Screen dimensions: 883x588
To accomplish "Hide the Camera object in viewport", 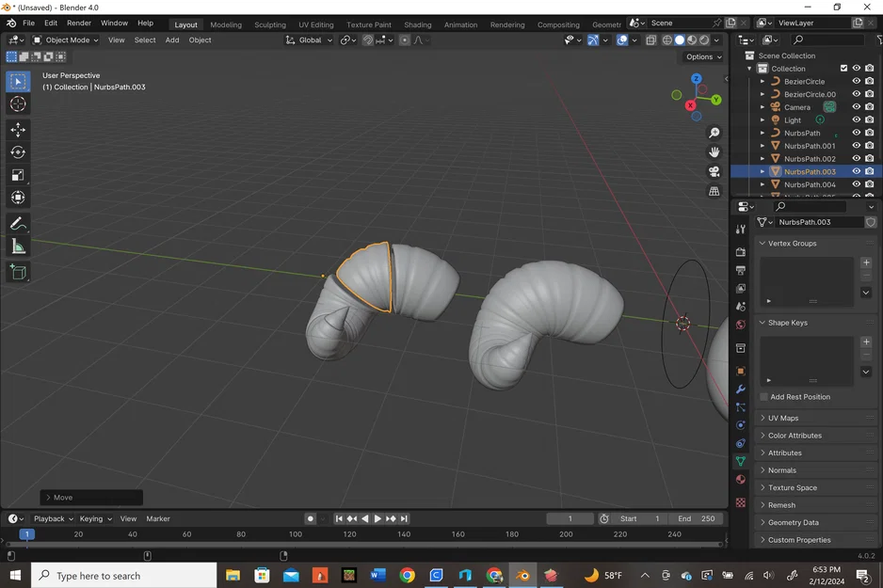I will tap(856, 107).
